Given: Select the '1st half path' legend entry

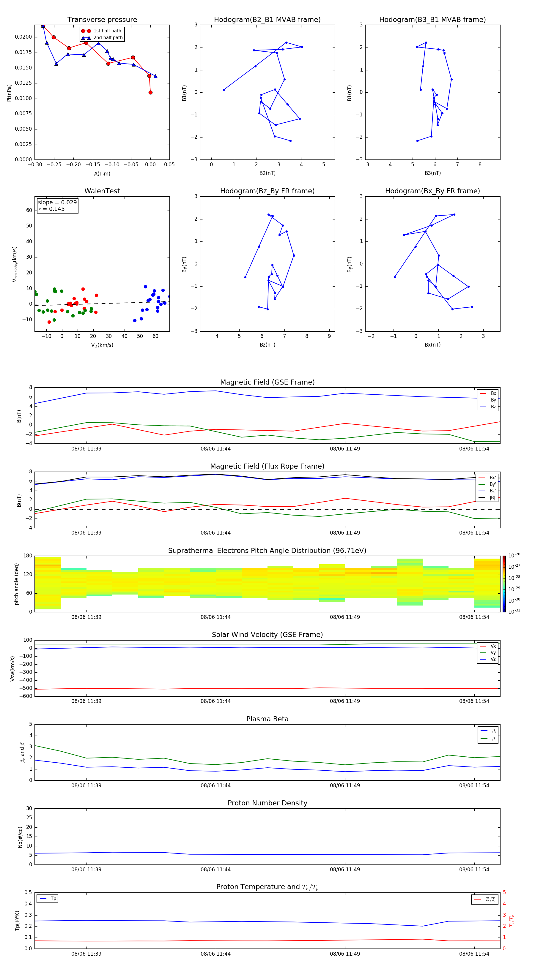Looking at the screenshot, I should click(101, 31).
